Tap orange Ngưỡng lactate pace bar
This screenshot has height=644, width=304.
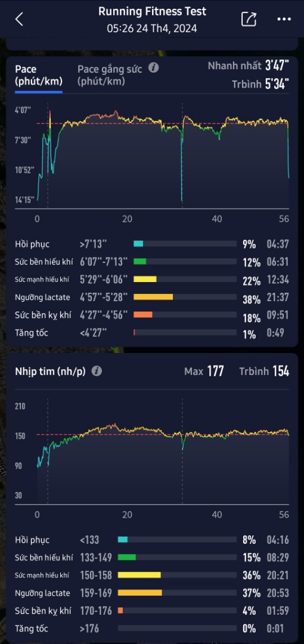153,297
